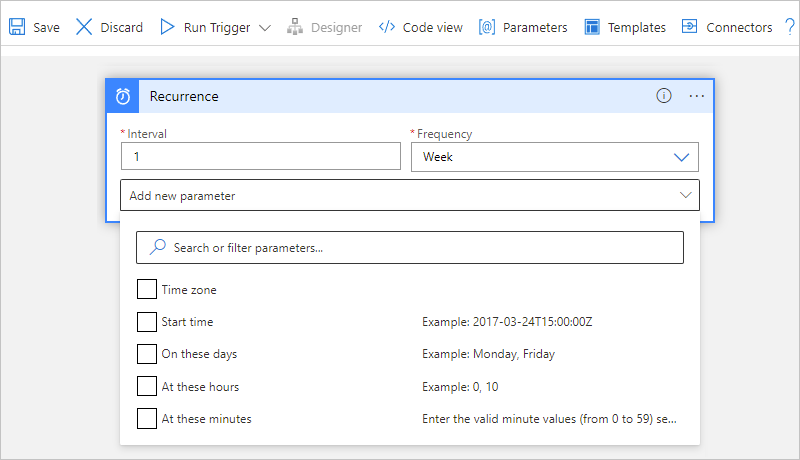The image size is (800, 460).
Task: Click the Recurrence clock icon
Action: [x=123, y=96]
